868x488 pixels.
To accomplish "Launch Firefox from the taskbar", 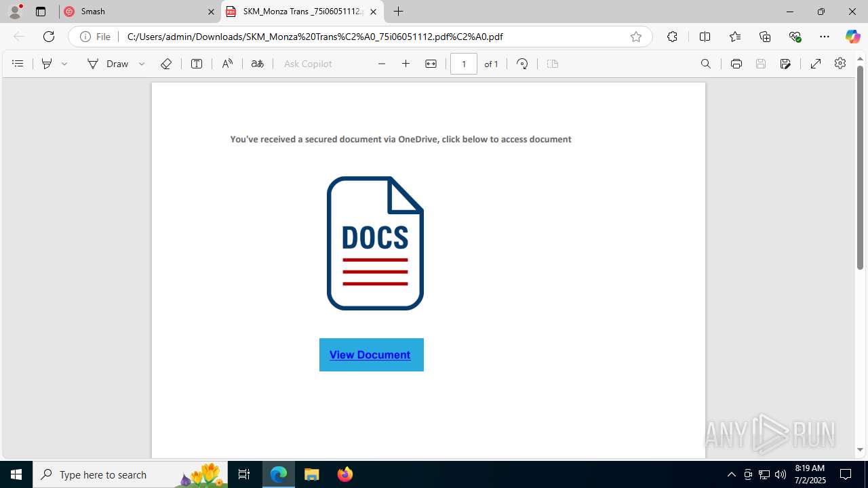I will coord(345,474).
